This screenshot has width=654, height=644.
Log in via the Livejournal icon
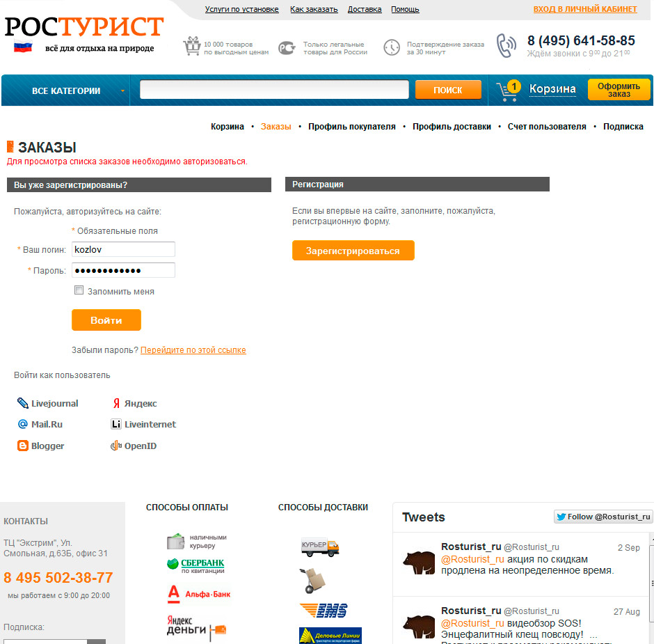click(x=22, y=403)
